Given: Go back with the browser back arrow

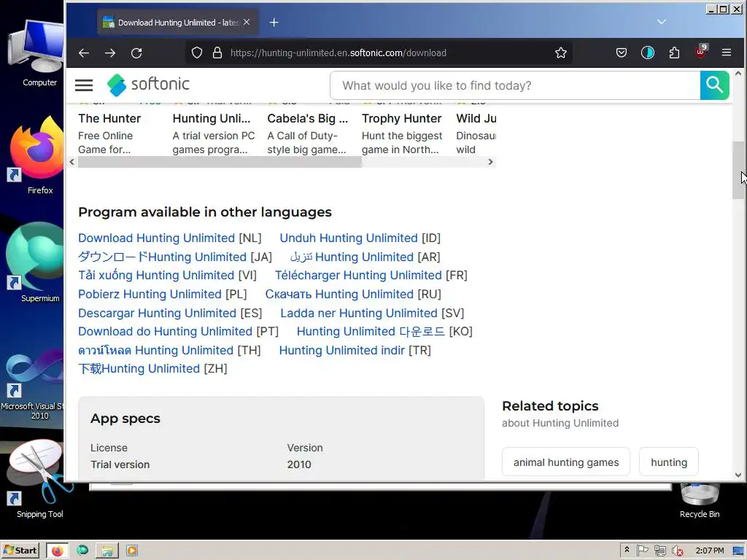Looking at the screenshot, I should click(x=84, y=52).
